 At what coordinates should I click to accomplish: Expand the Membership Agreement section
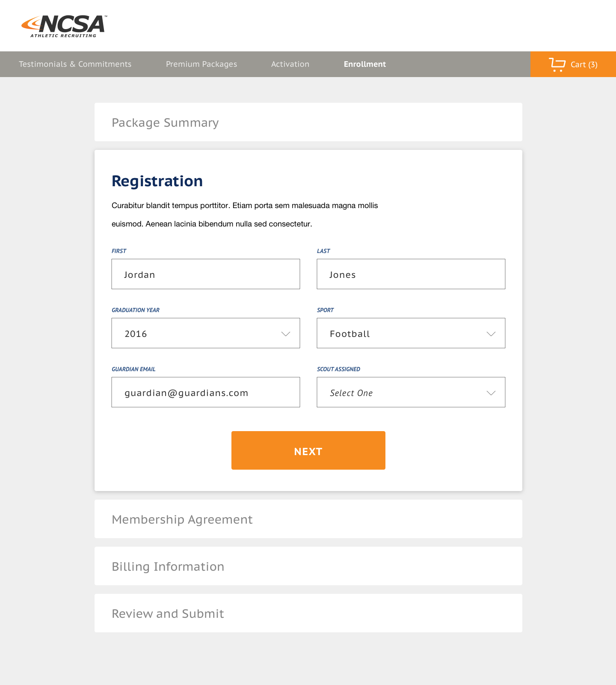[308, 519]
